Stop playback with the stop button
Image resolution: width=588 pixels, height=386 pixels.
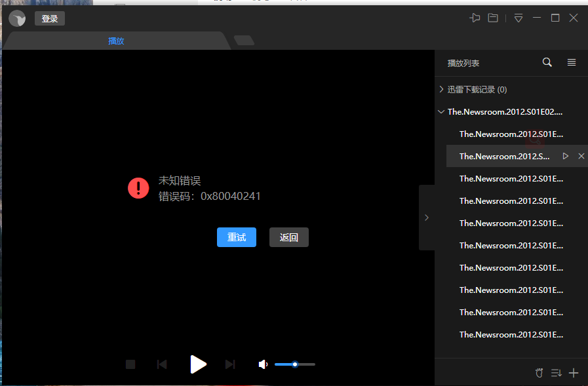(x=130, y=364)
